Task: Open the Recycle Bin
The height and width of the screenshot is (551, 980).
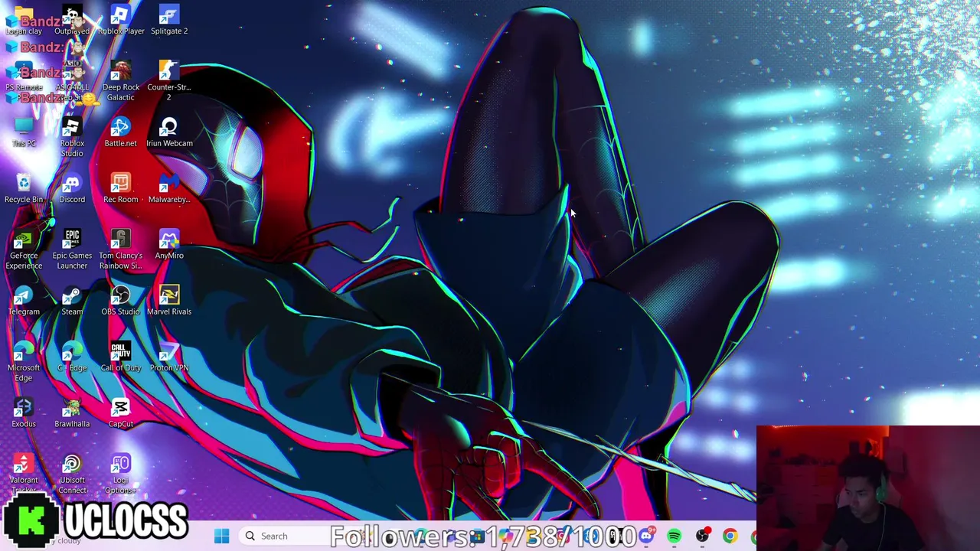Action: (x=24, y=189)
